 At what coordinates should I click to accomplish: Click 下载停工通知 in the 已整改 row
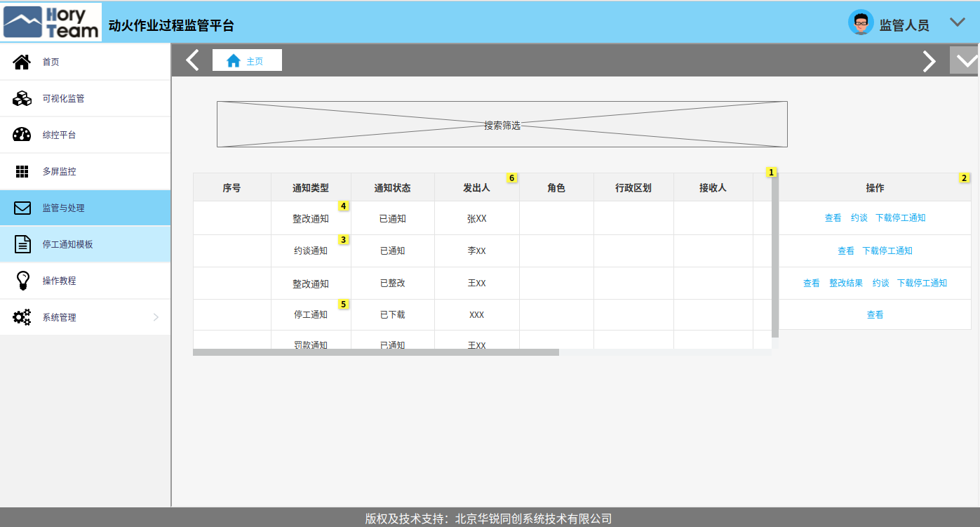(x=922, y=283)
